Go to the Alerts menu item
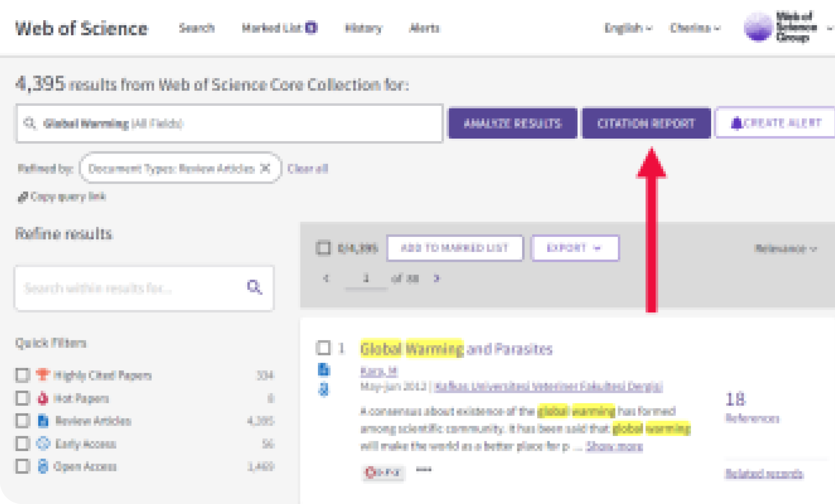 coord(424,28)
